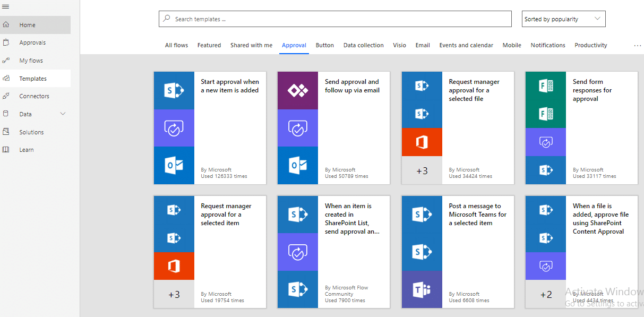Click the Home icon in sidebar

[x=6, y=24]
